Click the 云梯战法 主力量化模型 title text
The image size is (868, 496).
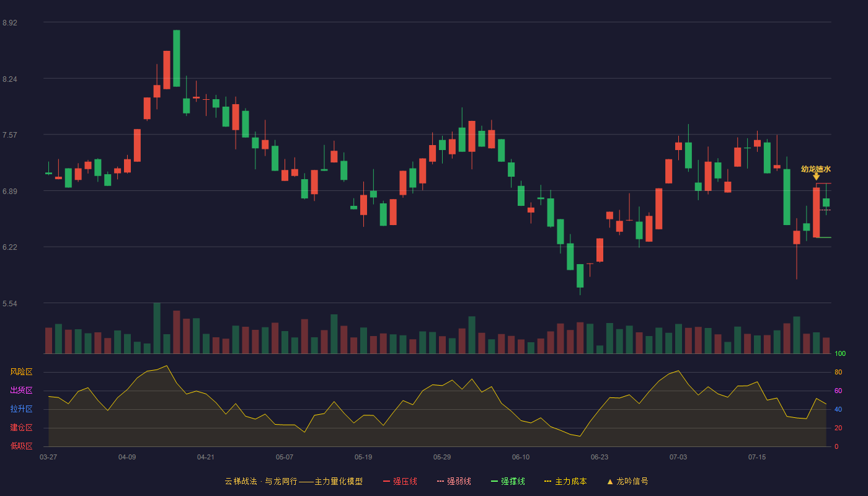(293, 482)
